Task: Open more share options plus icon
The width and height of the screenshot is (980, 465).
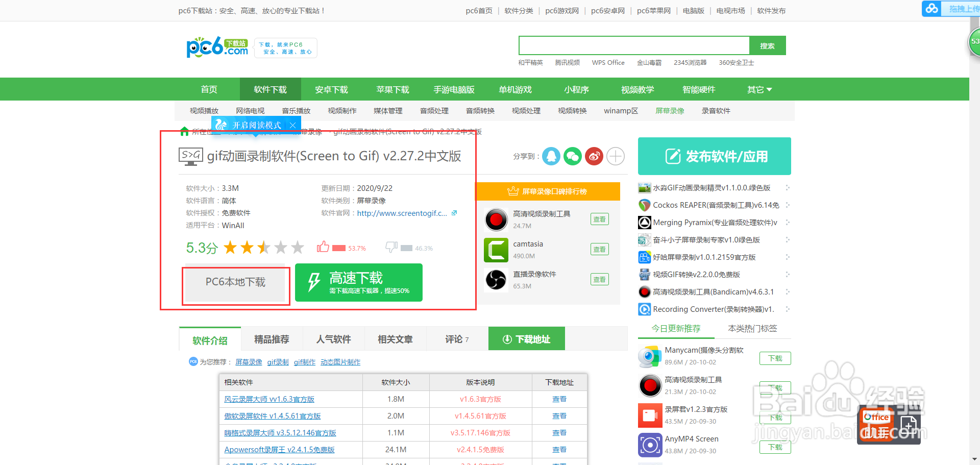Action: (x=616, y=156)
